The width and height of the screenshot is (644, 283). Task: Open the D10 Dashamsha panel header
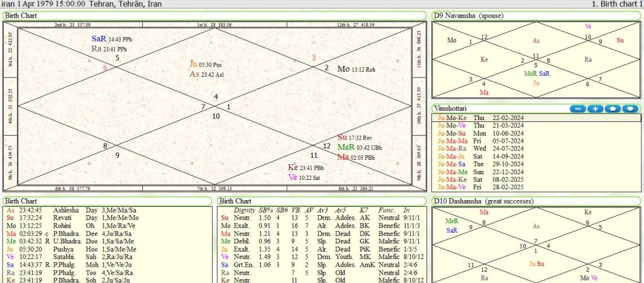[484, 201]
